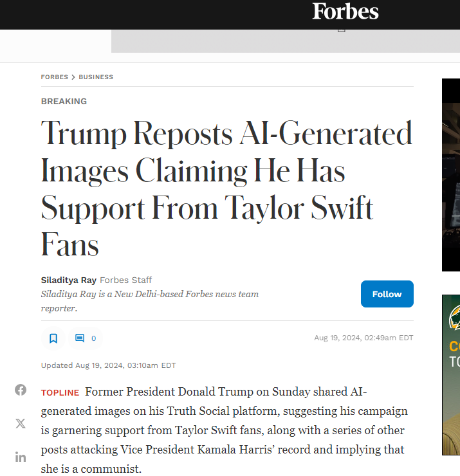Viewport: 460px width, 476px height.
Task: Bookmark this article with the save icon
Action: (53, 338)
